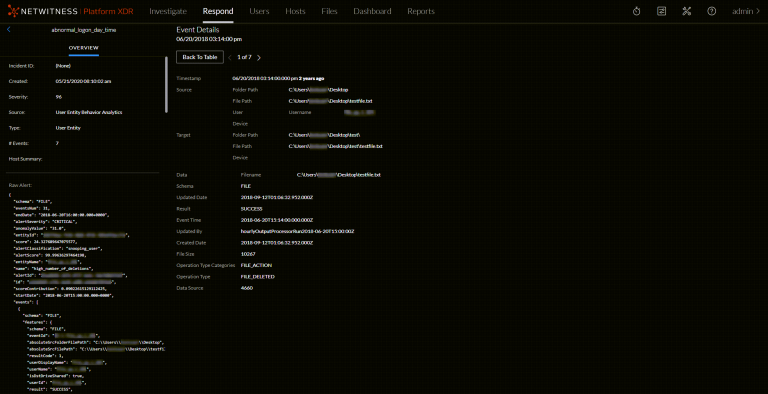Viewport: 768px width, 394px height.
Task: Click the Target Folder Path value
Action: 325,135
